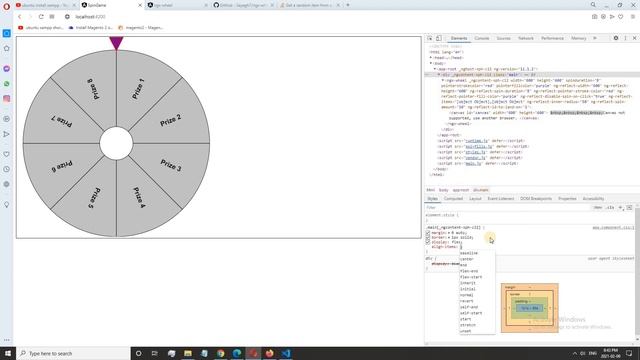Switch to the GitHub browser tab
640x360 pixels.
click(x=243, y=5)
